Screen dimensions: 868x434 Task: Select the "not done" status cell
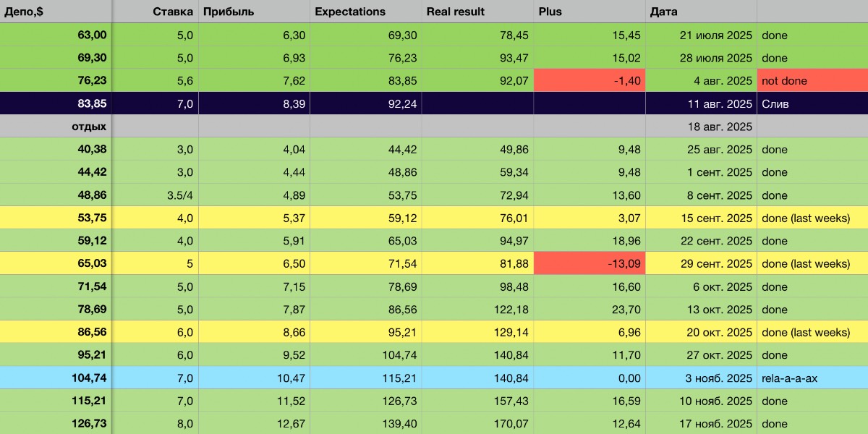(x=812, y=81)
